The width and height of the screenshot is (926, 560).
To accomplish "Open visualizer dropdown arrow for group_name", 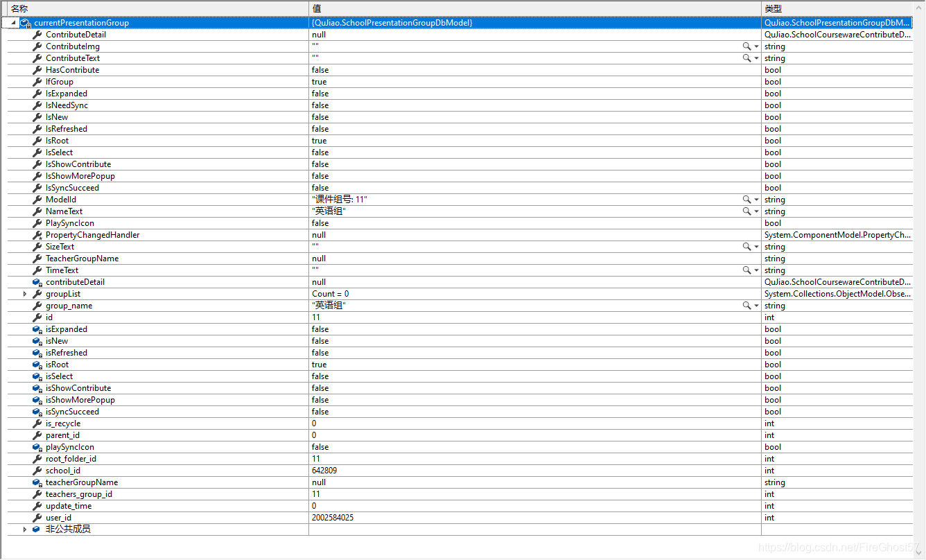I will [756, 306].
